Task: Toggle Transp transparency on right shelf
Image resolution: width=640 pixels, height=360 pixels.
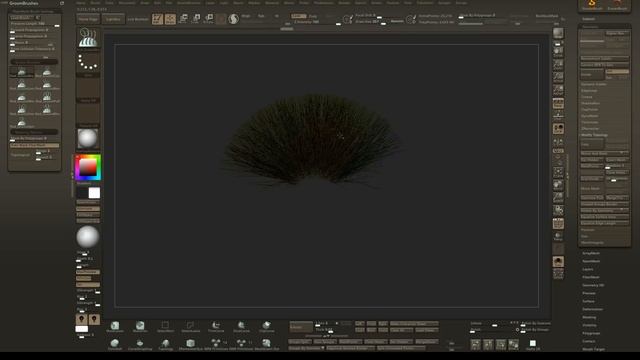Action: click(558, 237)
